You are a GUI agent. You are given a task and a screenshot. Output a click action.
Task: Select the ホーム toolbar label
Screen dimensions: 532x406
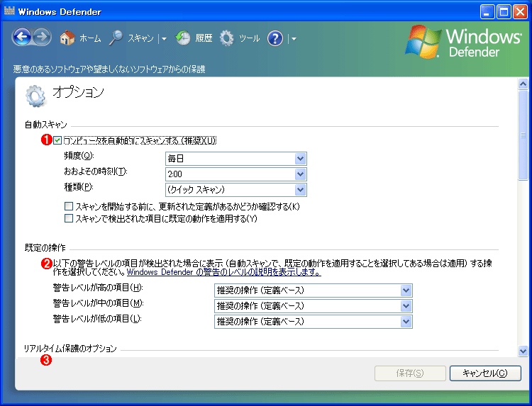tap(90, 38)
